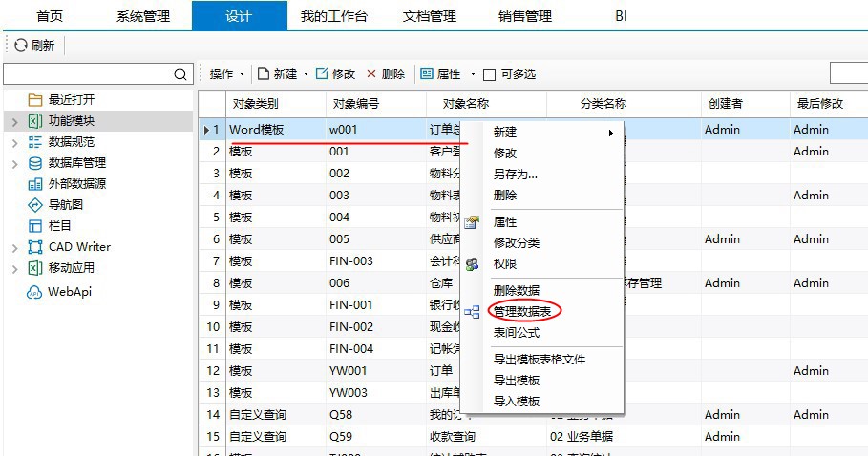Click the 对象编号 column header
This screenshot has height=456, width=868.
[356, 103]
